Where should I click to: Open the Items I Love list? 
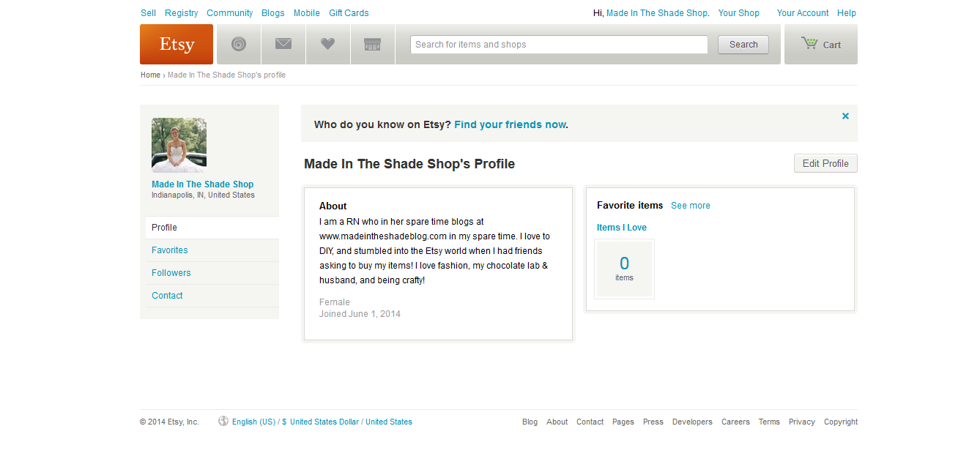coord(622,228)
